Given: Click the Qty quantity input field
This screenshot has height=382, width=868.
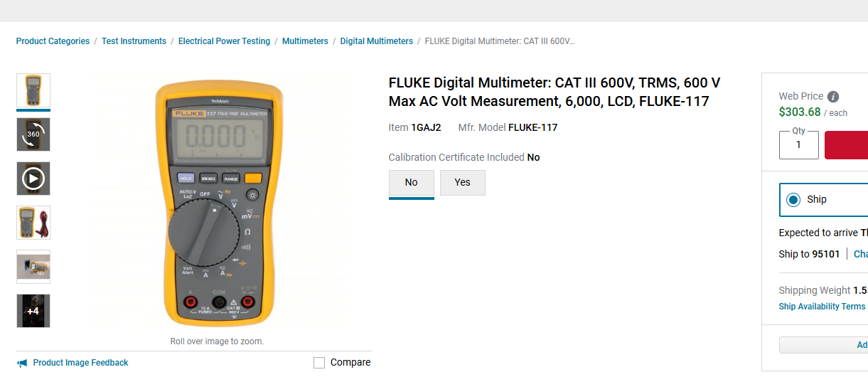Looking at the screenshot, I should [x=799, y=144].
